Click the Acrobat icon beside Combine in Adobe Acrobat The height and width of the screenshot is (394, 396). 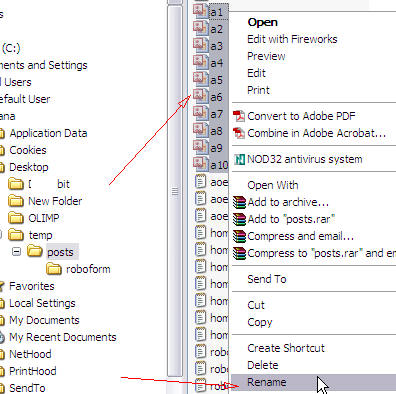pos(239,133)
